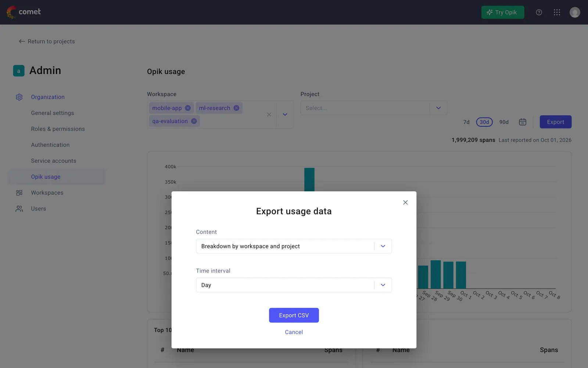Open General settings page
Viewport: 588px width, 368px height.
coord(53,113)
